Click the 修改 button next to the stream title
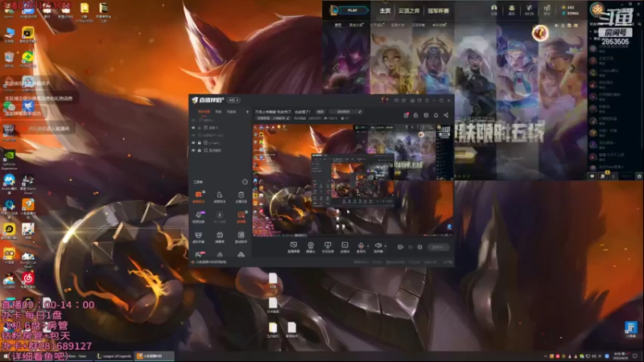The image size is (644, 362). point(320,112)
